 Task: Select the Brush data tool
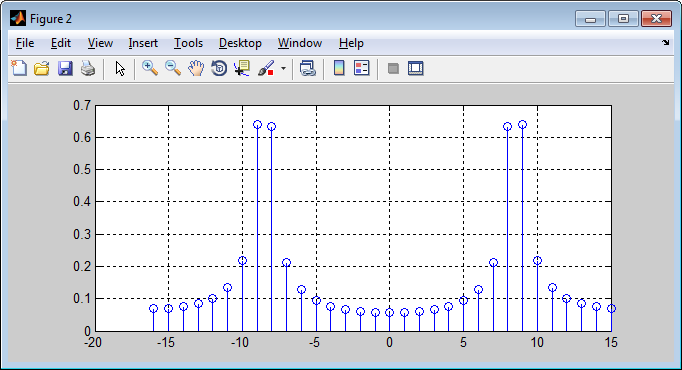click(x=266, y=68)
